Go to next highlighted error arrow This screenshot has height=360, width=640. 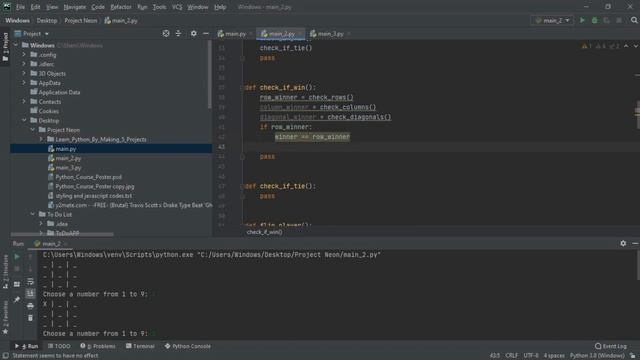point(635,46)
